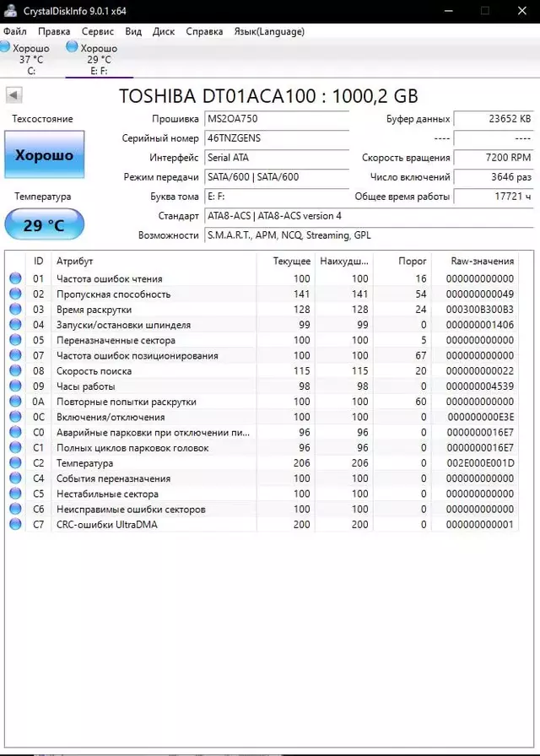Click the total hours field 17721 ч
This screenshot has width=540, height=756.
pyautogui.click(x=494, y=197)
